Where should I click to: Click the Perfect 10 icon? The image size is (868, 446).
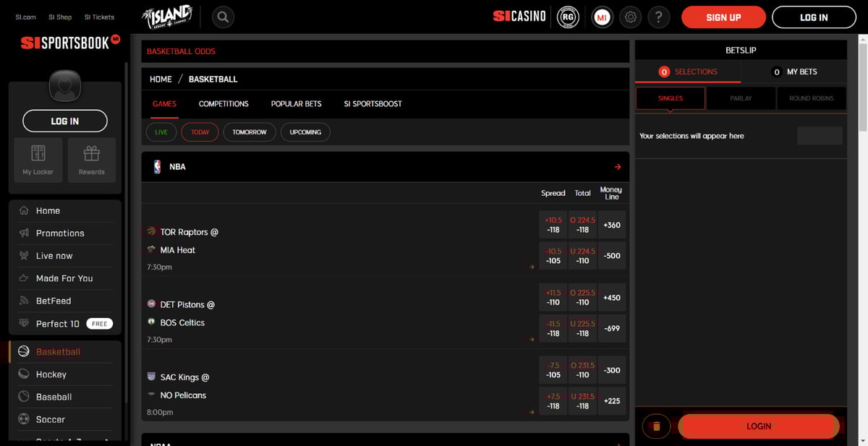coord(23,324)
